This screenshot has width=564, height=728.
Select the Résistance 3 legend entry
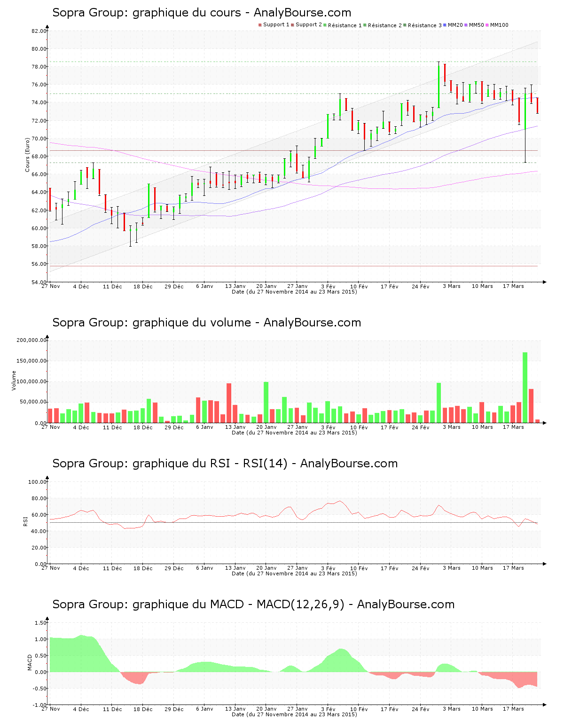coord(423,25)
